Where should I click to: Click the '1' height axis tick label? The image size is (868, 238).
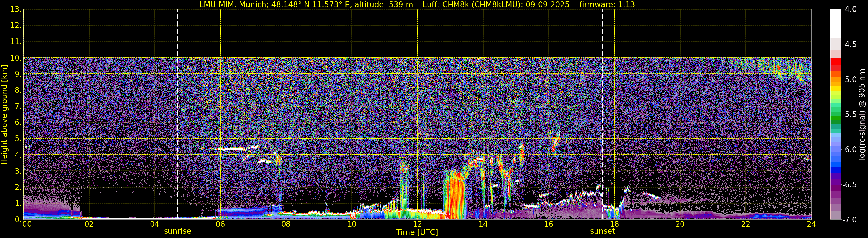click(x=18, y=204)
